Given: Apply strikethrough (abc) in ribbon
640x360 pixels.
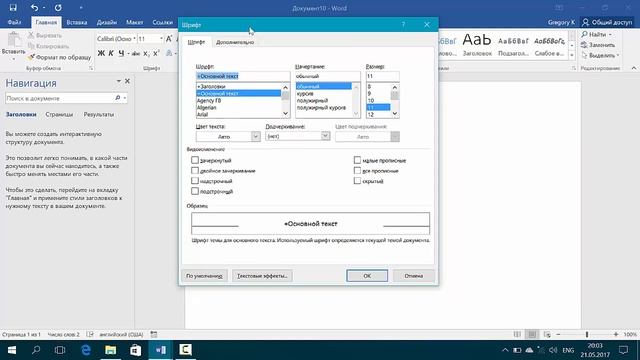Looking at the screenshot, I should 136,53.
